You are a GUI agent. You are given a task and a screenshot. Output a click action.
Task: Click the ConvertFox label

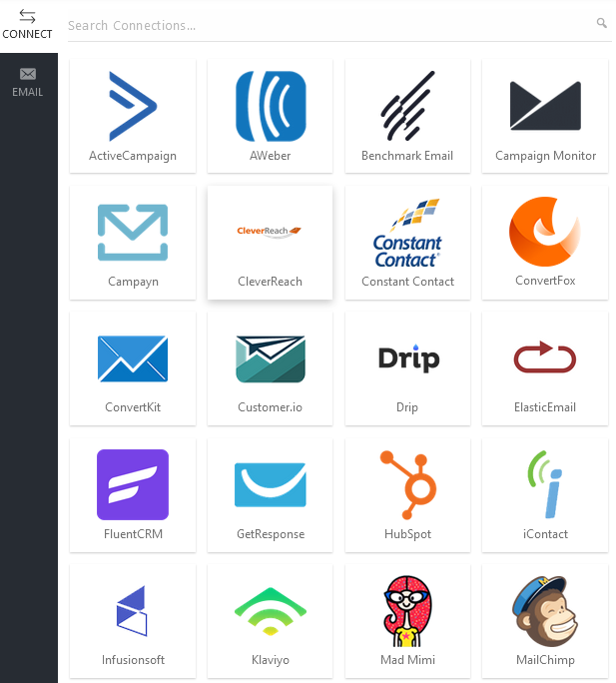(545, 280)
